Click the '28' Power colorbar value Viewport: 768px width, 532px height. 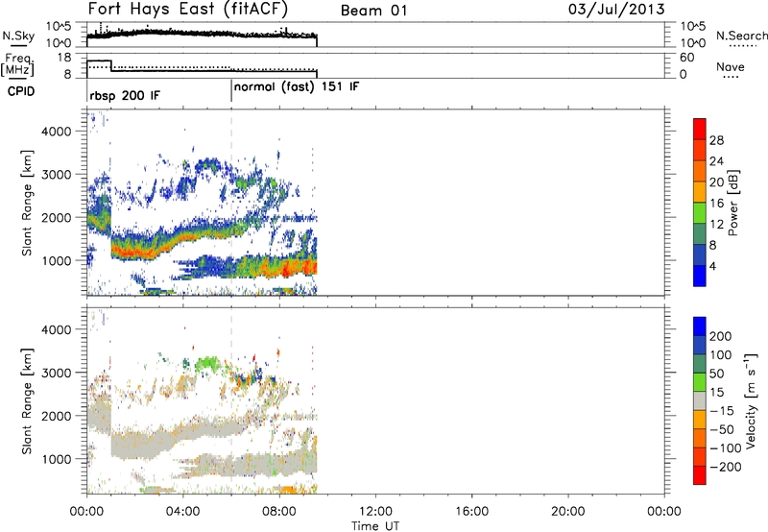pyautogui.click(x=716, y=140)
